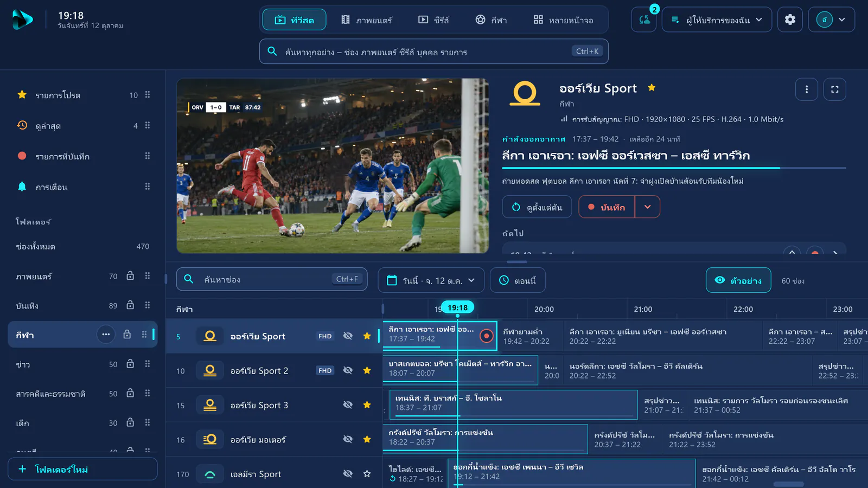The height and width of the screenshot is (488, 868).
Task: Toggle favorite star beside ออร์เวีย Sport title
Action: tap(652, 88)
